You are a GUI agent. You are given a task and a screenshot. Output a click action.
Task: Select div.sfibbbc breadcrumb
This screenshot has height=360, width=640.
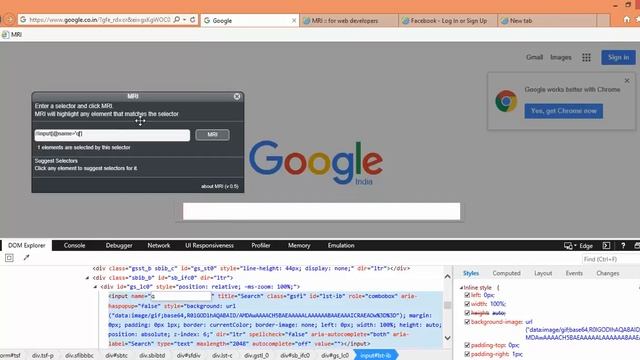[80, 356]
